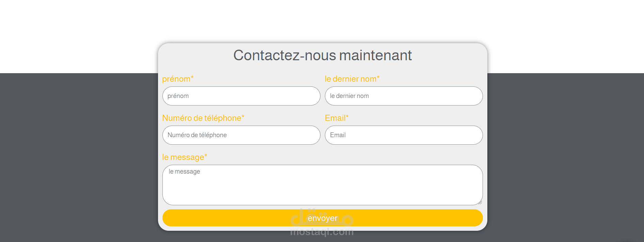
Task: Click the white area above the form
Action: (x=322, y=20)
